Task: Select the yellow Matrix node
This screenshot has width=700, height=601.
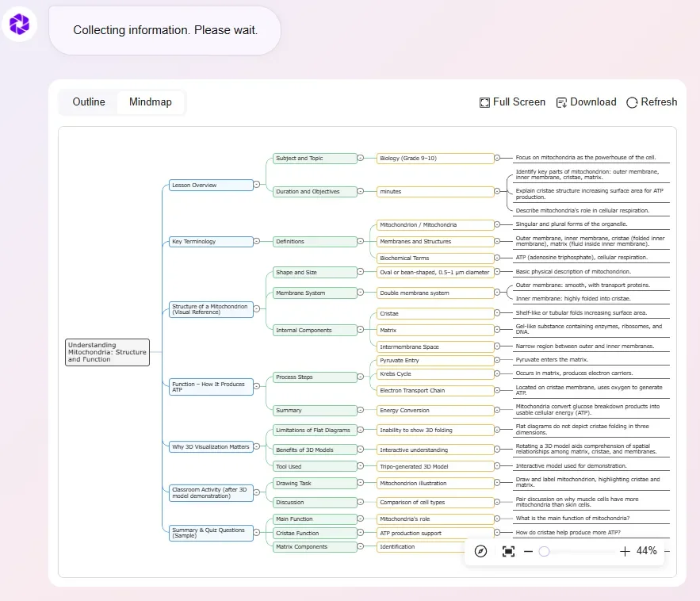Action: (x=435, y=330)
